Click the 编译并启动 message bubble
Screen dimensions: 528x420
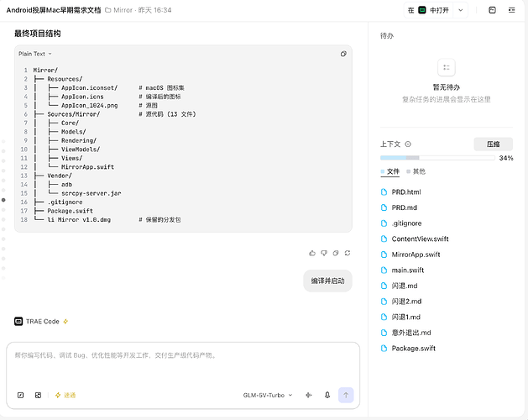[x=327, y=281]
